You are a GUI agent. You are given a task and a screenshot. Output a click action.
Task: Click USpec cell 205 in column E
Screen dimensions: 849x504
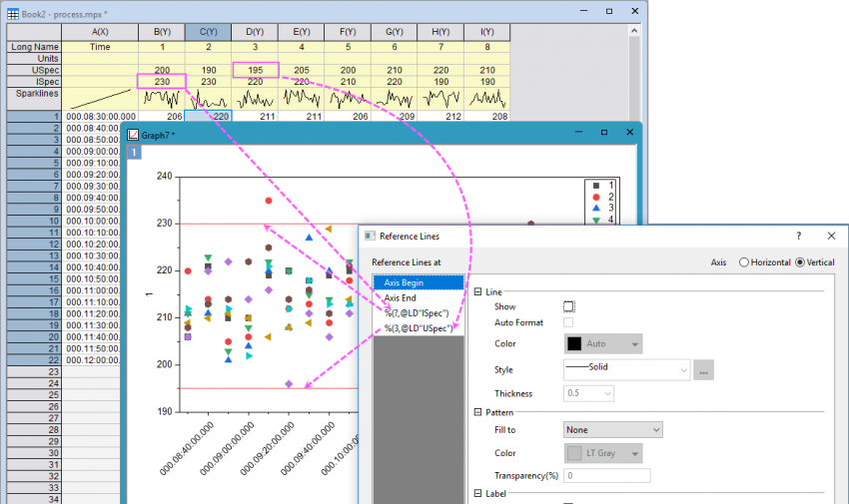click(x=302, y=70)
